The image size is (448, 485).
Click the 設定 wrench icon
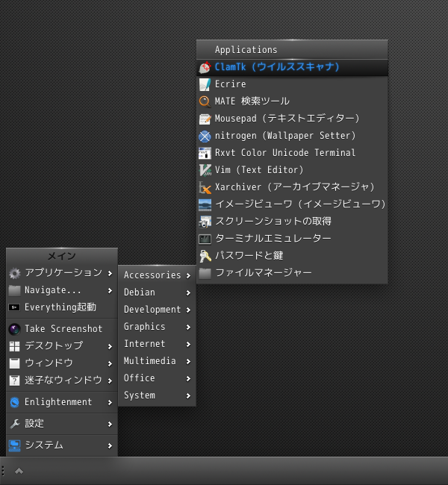(14, 424)
